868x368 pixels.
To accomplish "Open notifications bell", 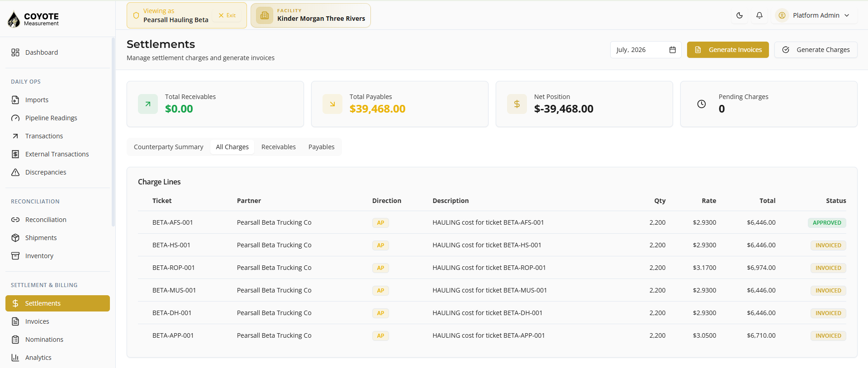I will (x=759, y=15).
